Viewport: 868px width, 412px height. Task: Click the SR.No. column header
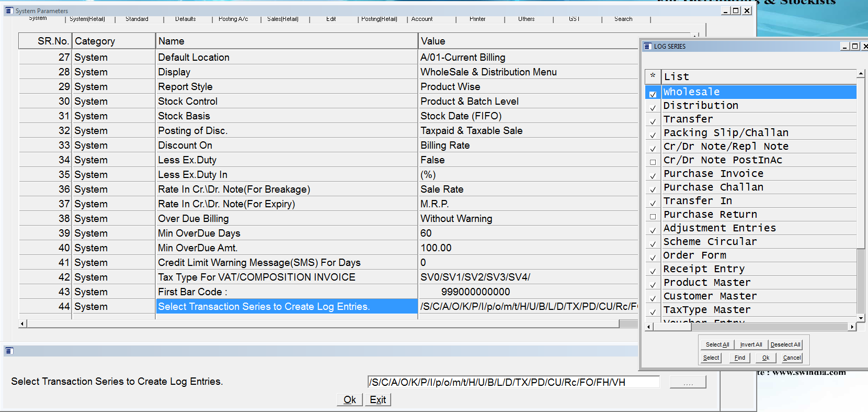[x=45, y=41]
